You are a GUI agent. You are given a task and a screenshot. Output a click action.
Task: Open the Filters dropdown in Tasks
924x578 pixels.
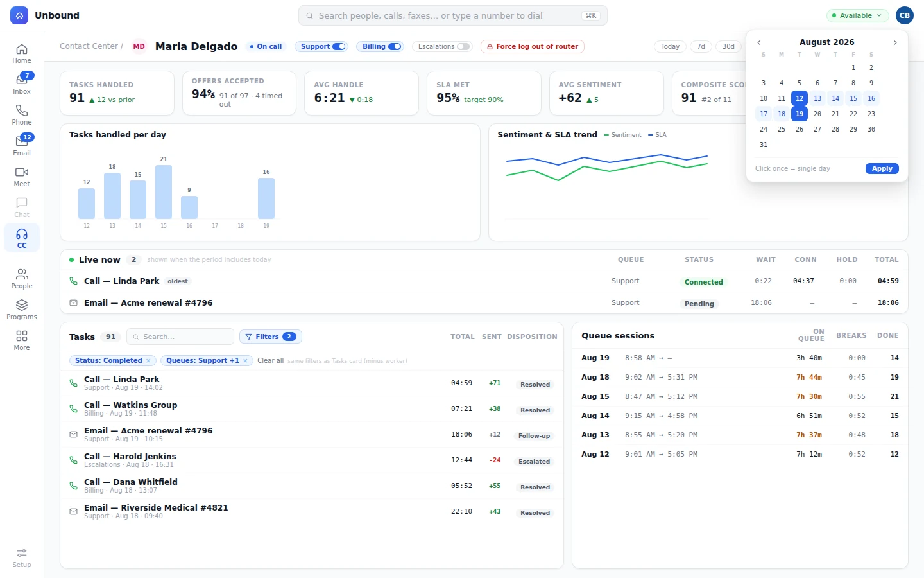point(271,337)
